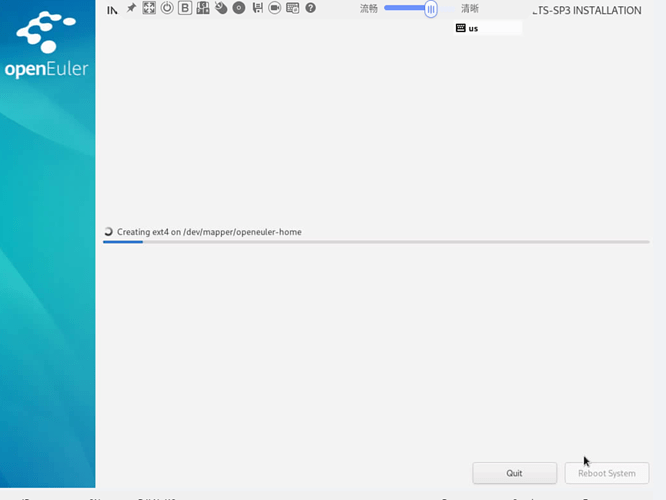Click the mouse icon in the toolbar
This screenshot has height=500, width=666.
(221, 8)
